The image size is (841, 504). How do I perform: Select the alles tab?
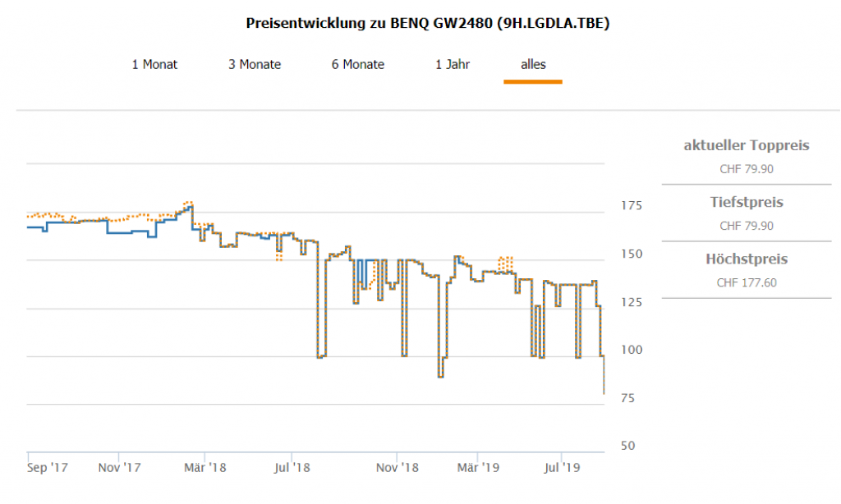click(x=533, y=64)
